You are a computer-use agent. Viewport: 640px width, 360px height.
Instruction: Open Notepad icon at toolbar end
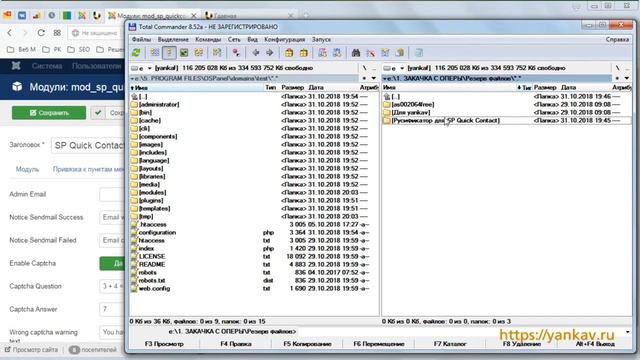[x=419, y=53]
